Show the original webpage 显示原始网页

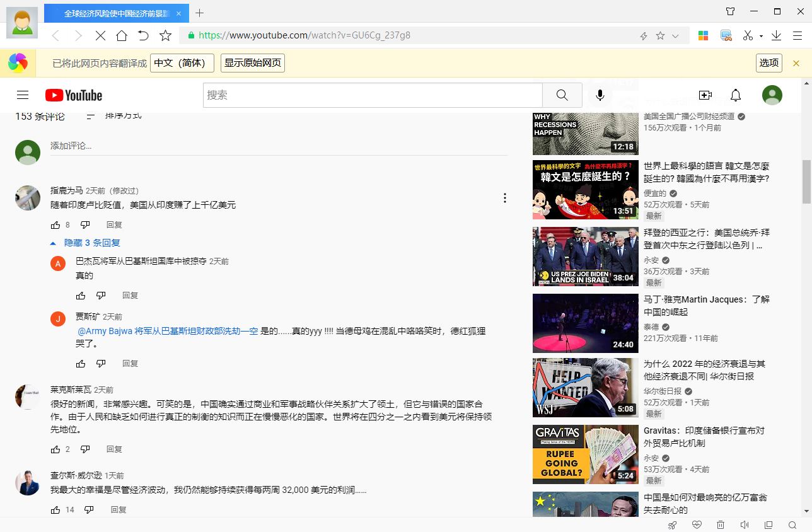253,63
